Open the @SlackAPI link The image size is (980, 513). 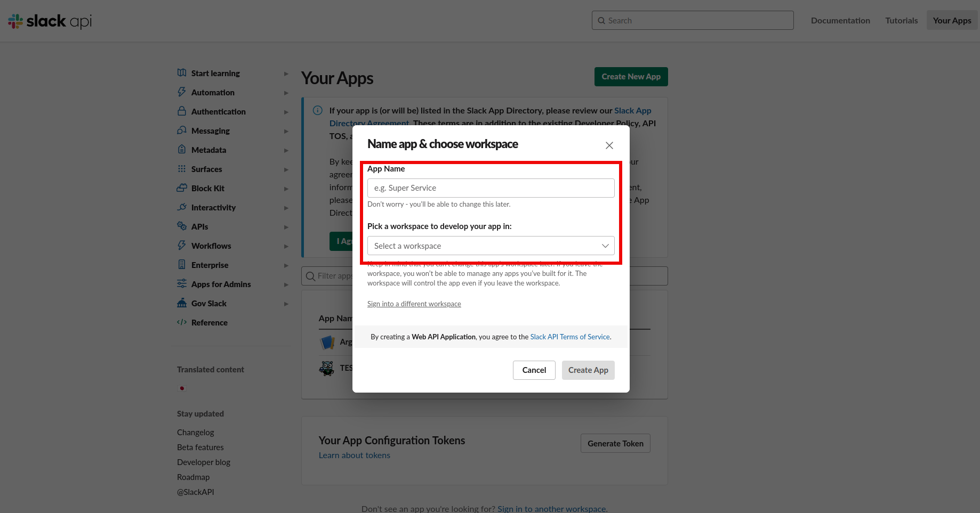coord(196,492)
